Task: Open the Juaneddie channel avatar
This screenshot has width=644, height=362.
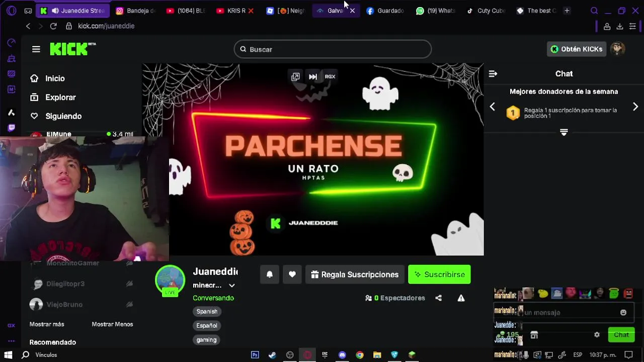Action: [170, 280]
